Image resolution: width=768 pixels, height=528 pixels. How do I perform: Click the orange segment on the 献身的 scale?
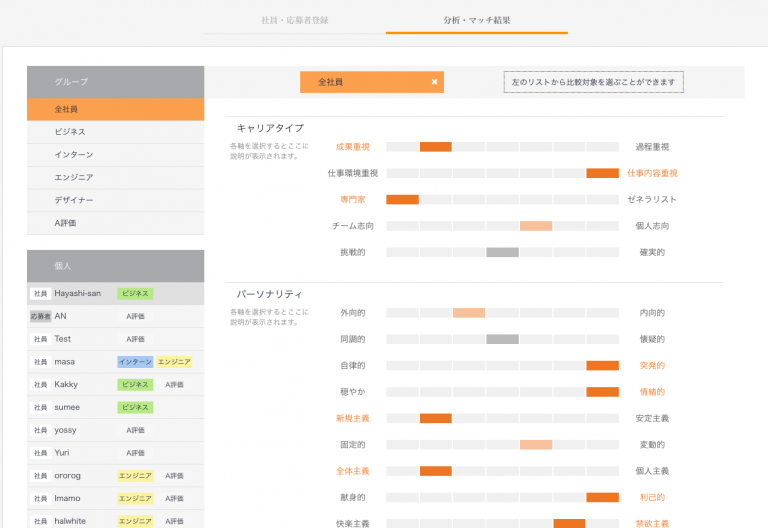(x=602, y=498)
